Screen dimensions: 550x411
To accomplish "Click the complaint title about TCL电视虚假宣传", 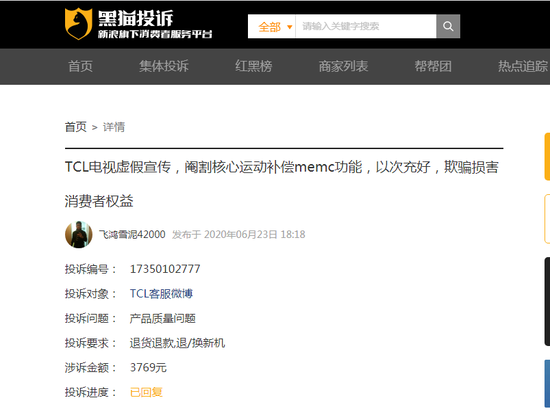I will 282,184.
